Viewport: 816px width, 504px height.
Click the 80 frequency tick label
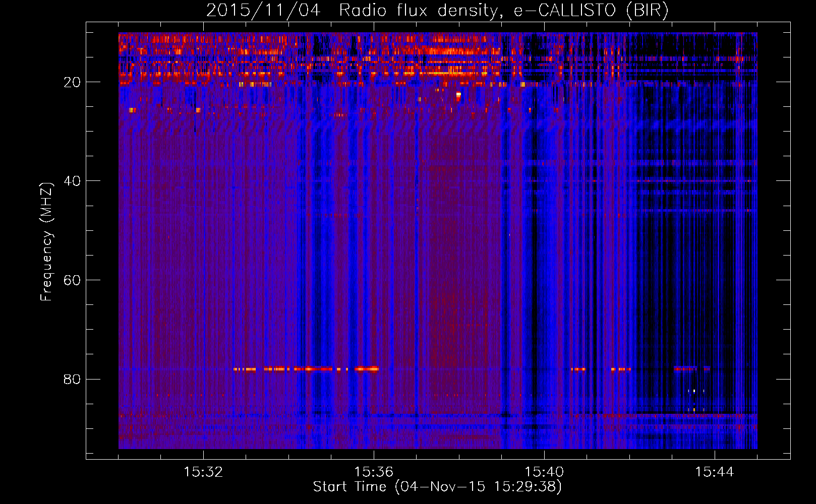(x=72, y=379)
